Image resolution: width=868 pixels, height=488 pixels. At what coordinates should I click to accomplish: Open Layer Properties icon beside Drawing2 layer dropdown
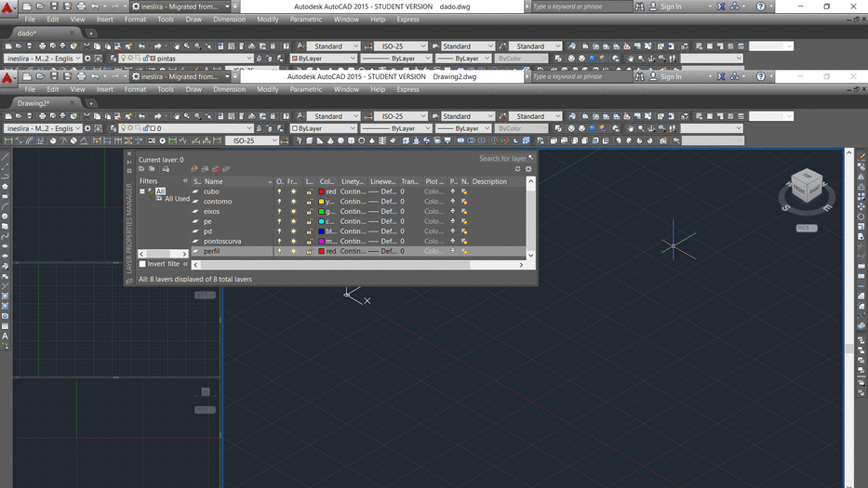[114, 128]
